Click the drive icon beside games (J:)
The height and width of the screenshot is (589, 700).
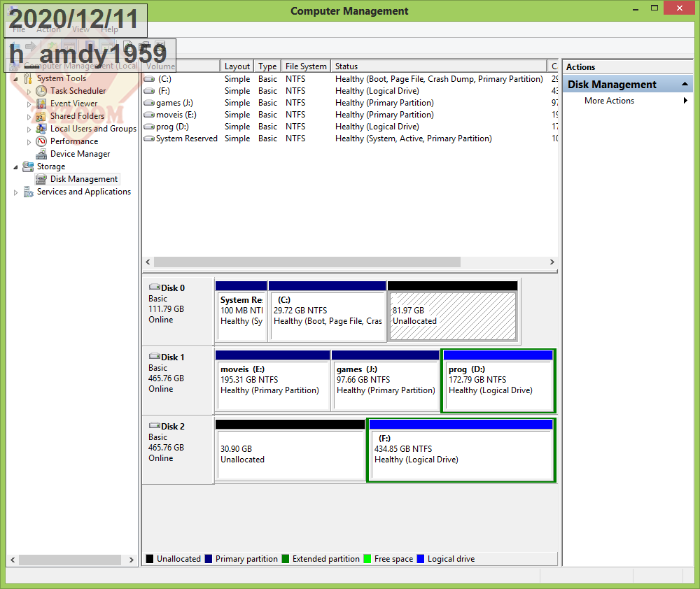click(x=149, y=103)
